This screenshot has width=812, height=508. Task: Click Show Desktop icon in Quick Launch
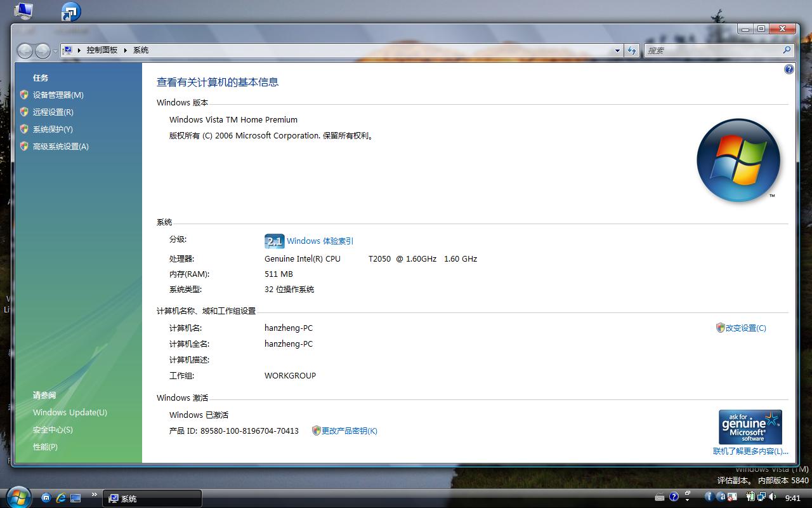point(76,498)
